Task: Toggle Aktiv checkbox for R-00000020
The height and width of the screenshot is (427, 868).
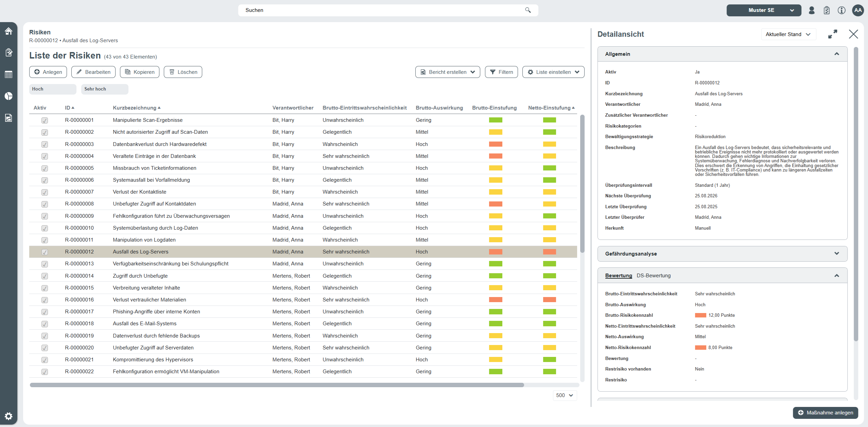Action: pos(45,348)
